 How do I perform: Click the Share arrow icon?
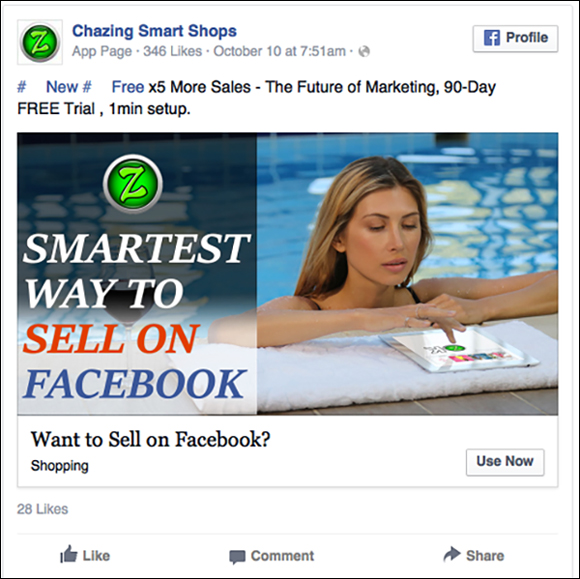coord(452,554)
